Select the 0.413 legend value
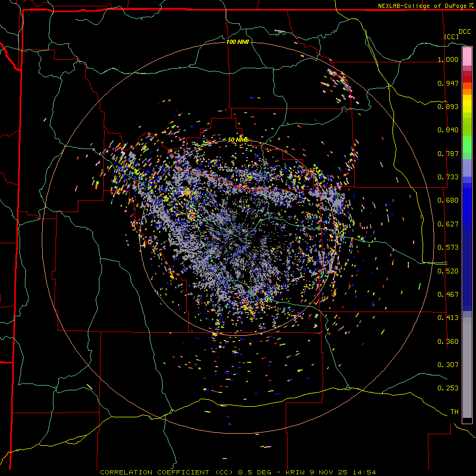Screen dimensions: 476x476 click(x=448, y=318)
